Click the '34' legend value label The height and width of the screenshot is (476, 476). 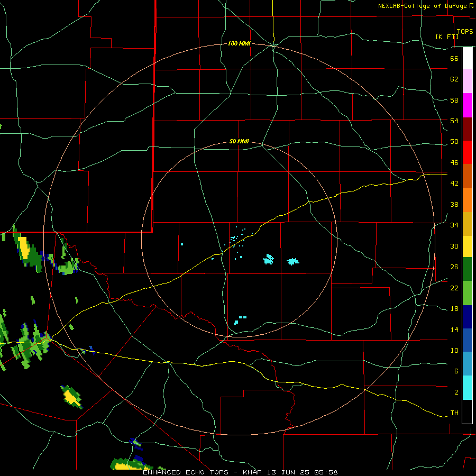tap(454, 225)
